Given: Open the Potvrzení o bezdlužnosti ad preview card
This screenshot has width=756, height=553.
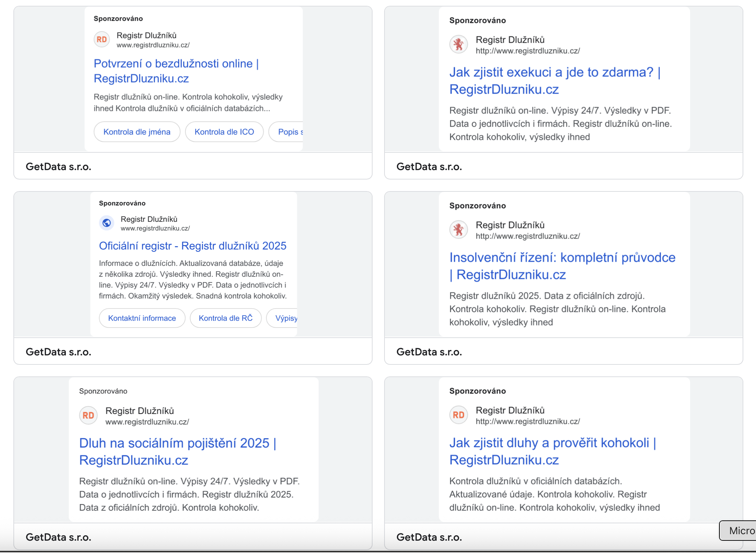Looking at the screenshot, I should 193,93.
